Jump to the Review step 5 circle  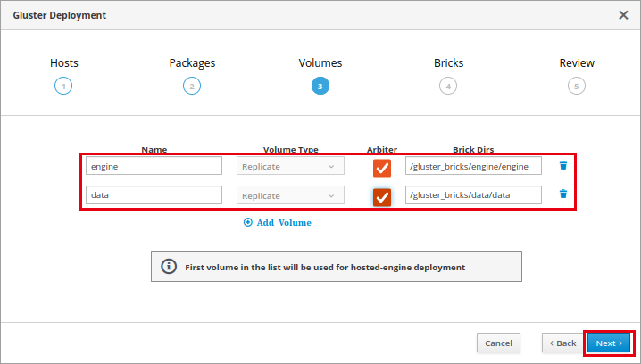point(577,87)
